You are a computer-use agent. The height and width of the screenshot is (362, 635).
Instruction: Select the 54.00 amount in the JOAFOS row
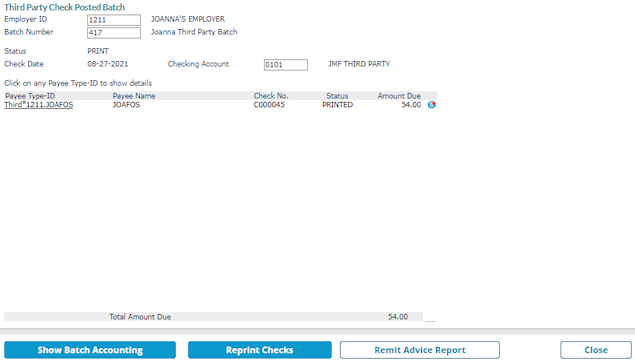(x=411, y=105)
